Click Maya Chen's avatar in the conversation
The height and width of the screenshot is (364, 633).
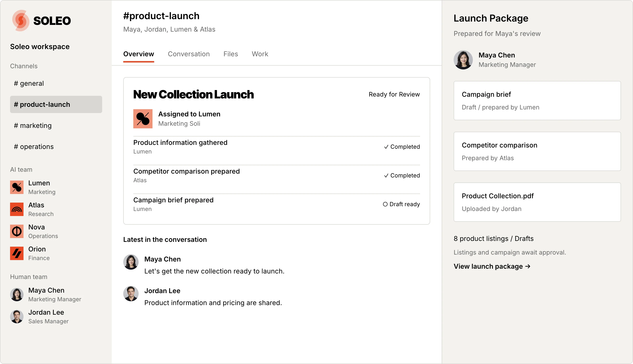pyautogui.click(x=131, y=262)
